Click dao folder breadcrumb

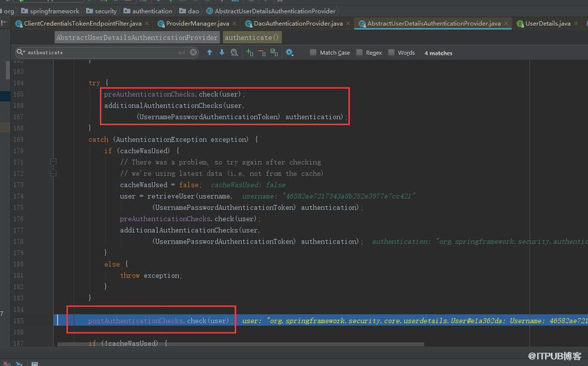click(189, 11)
